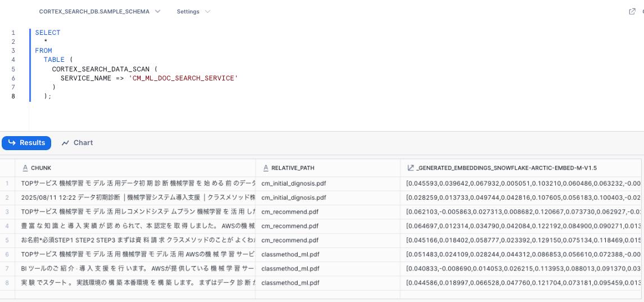This screenshot has width=644, height=302.
Task: Click cm_recommend.pdf cell in row 5
Action: [x=328, y=240]
